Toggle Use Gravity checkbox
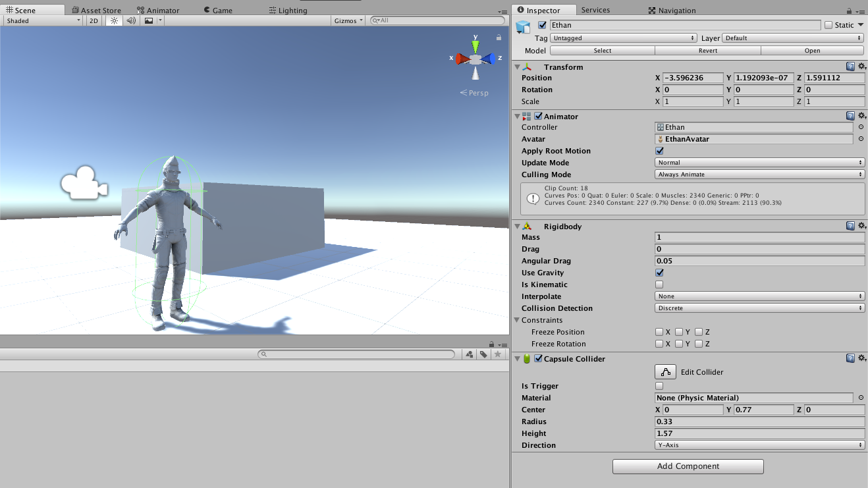This screenshot has width=868, height=488. [659, 273]
